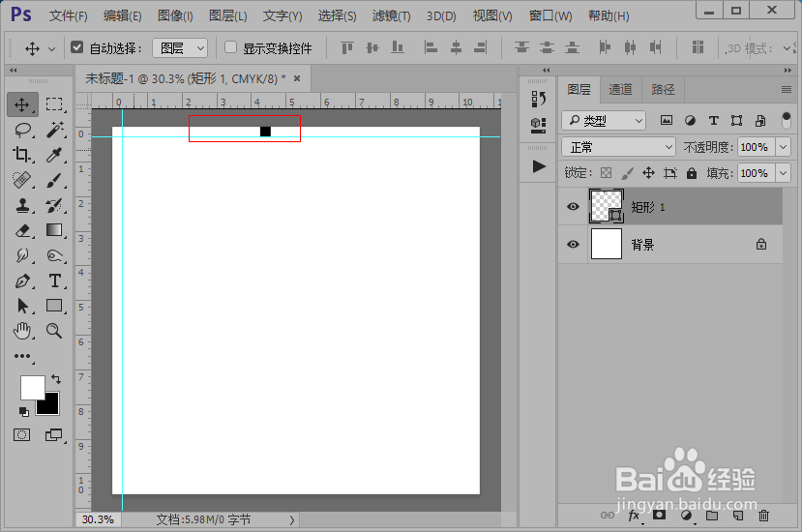The image size is (802, 532).
Task: Switch to the 路径 tab
Action: pos(663,90)
